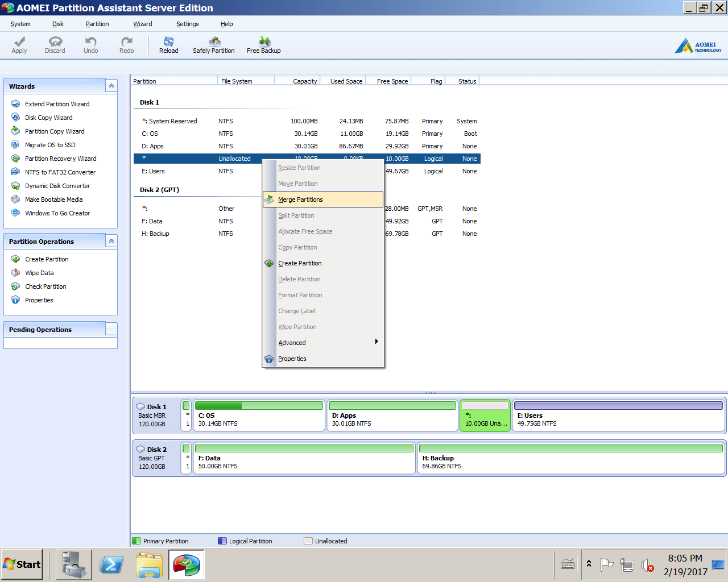Open the Windows Start button
This screenshot has height=582, width=728.
click(x=22, y=564)
